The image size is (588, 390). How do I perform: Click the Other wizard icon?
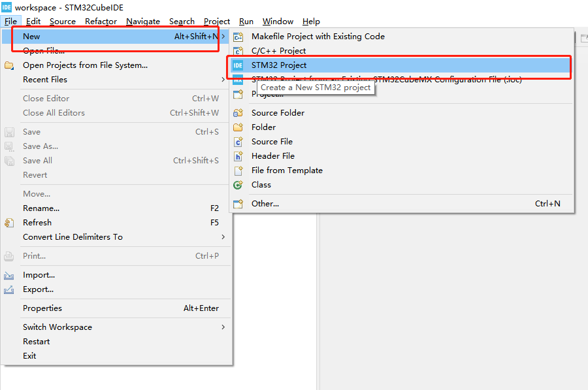238,204
